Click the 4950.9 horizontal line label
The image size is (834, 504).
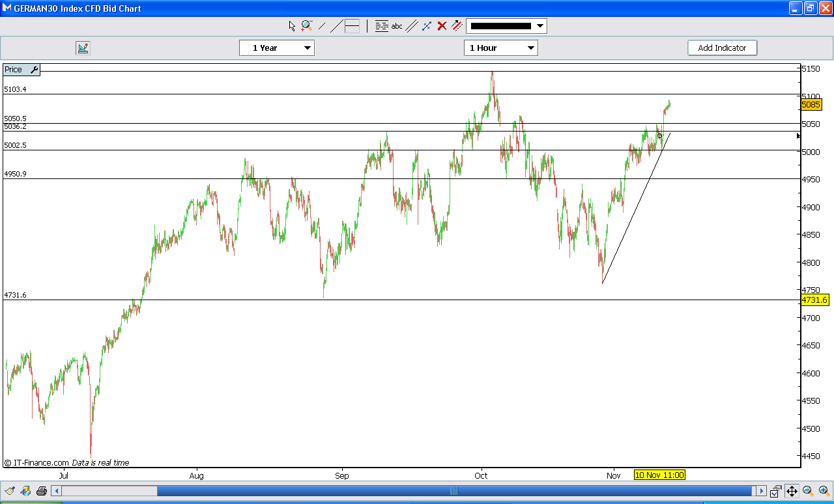tap(15, 174)
